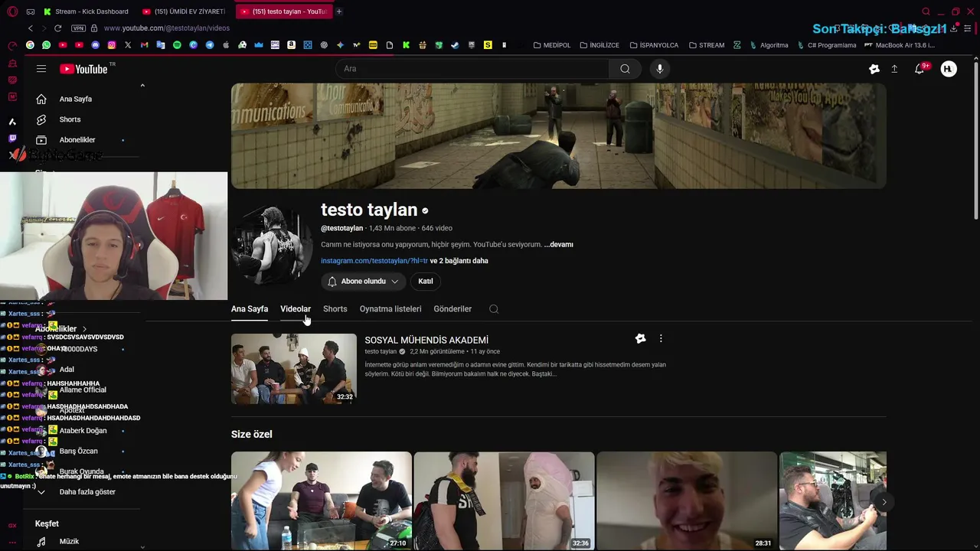
Task: Click the magnifier search button beside Ara field
Action: 626,69
